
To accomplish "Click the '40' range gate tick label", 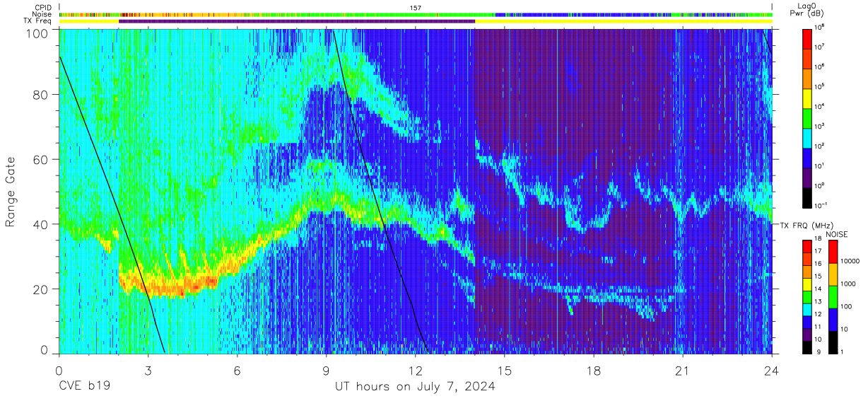I will (x=41, y=225).
